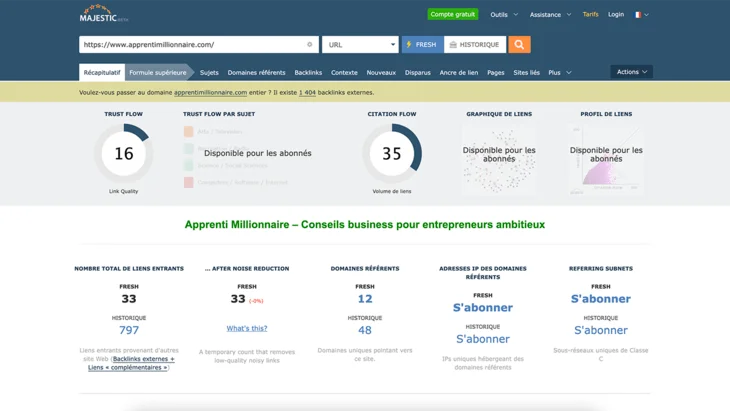Viewport: 730px width, 411px height.
Task: Expand the Outils menu
Action: tap(504, 15)
